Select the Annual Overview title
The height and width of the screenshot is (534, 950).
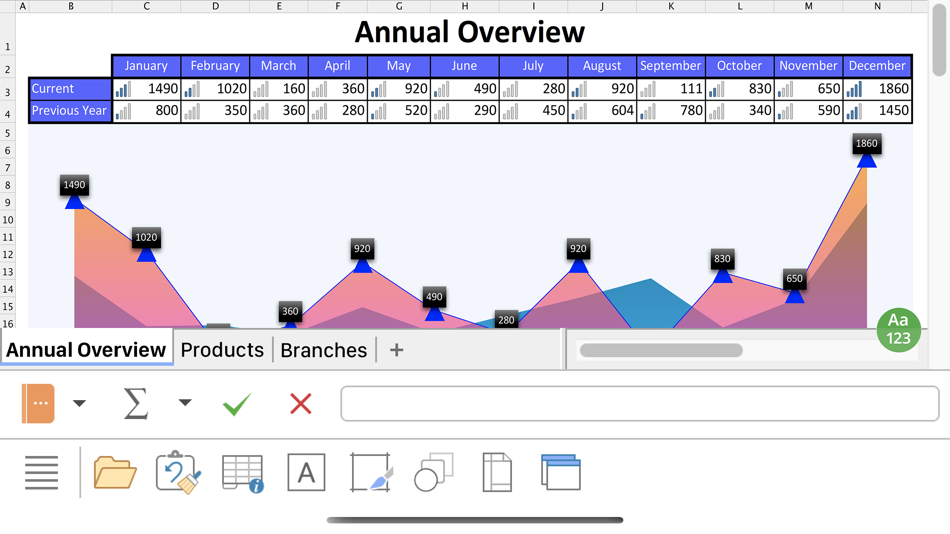coord(470,32)
